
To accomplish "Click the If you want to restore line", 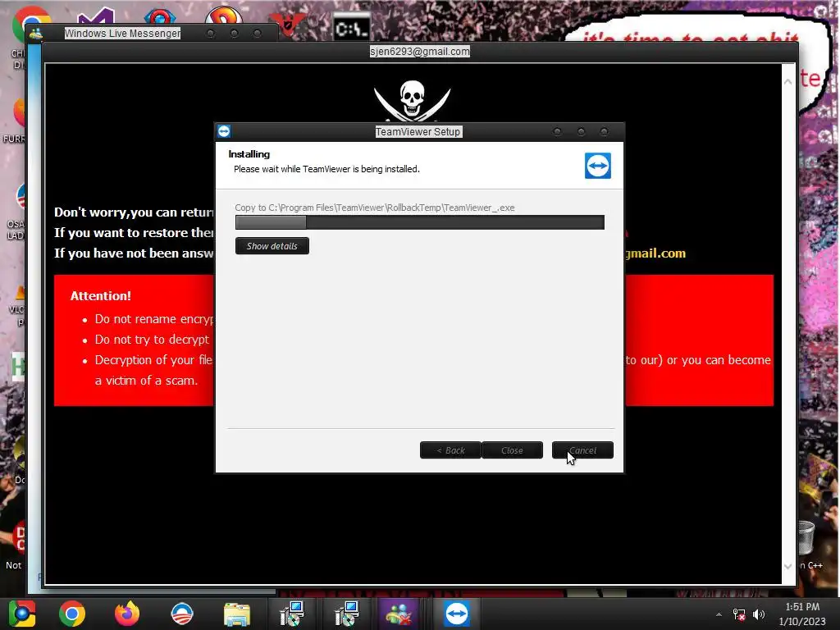I will 134,232.
